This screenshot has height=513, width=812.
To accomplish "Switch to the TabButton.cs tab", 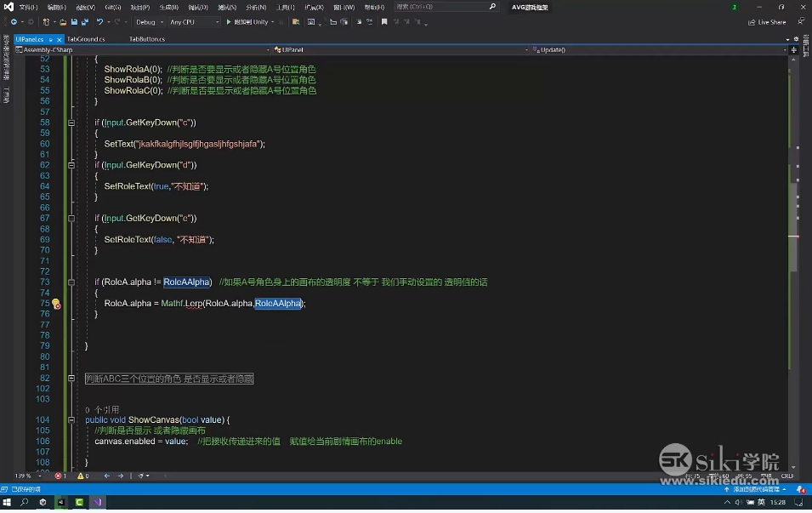I will 147,39.
